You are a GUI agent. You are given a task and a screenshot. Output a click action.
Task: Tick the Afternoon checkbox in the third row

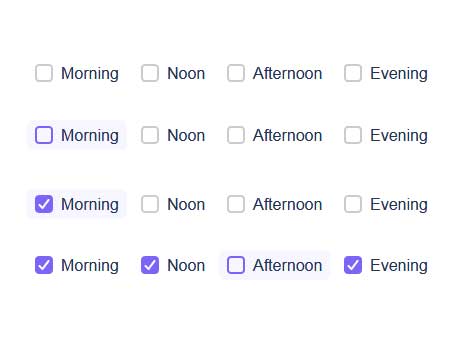[236, 204]
